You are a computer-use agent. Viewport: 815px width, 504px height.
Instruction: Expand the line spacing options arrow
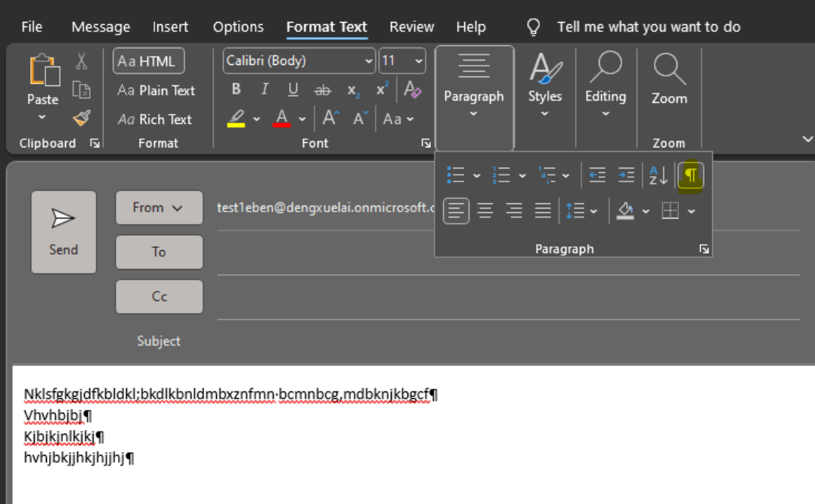pos(593,212)
